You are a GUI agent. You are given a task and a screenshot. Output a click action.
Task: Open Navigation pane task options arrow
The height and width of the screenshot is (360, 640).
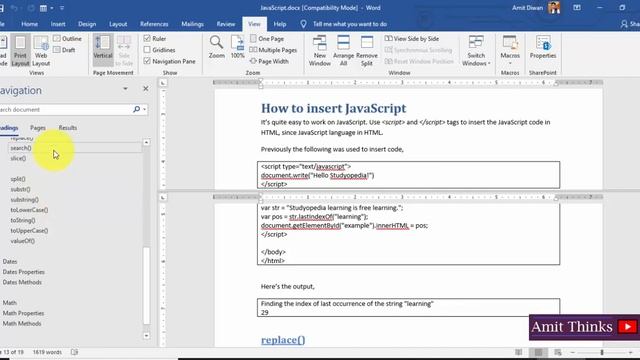coord(125,89)
